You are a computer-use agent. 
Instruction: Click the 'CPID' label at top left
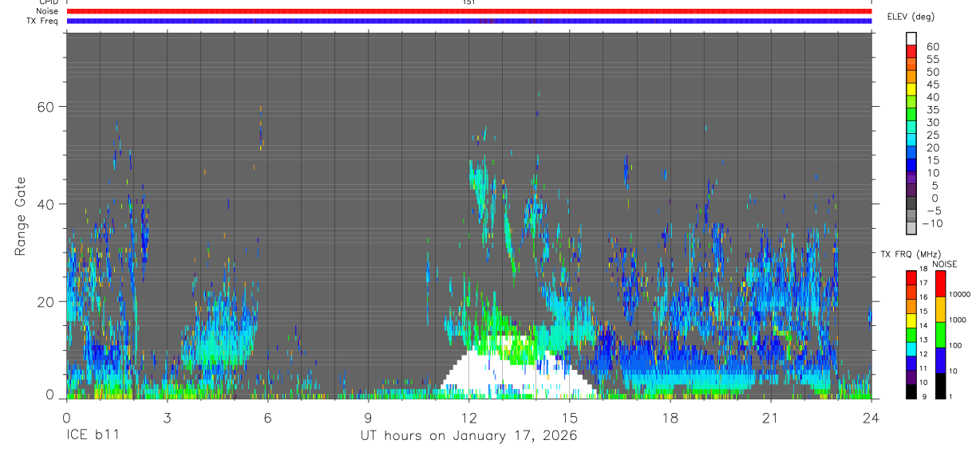pos(48,2)
